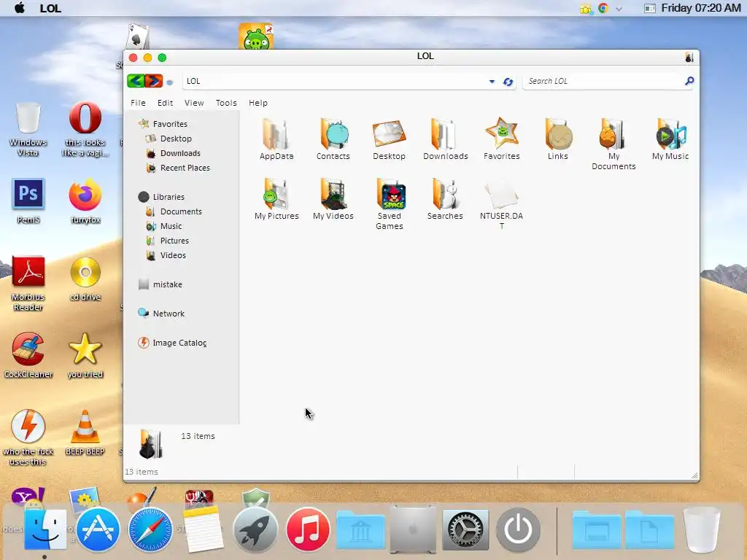Select Music library in the sidebar
Image resolution: width=747 pixels, height=560 pixels.
[164, 226]
